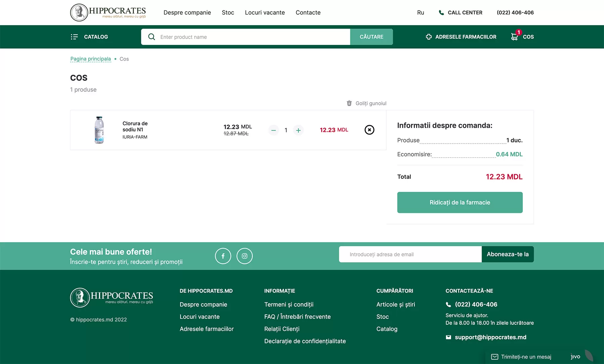Screen dimensions: 604x364
Task: Click the CĂUTARE search button
Action: 371,37
